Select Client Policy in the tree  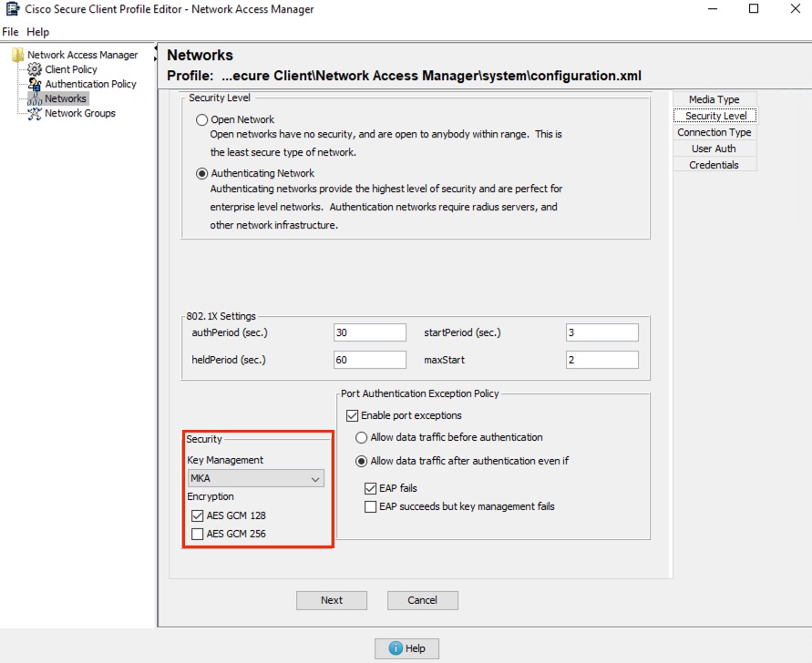coord(71,69)
